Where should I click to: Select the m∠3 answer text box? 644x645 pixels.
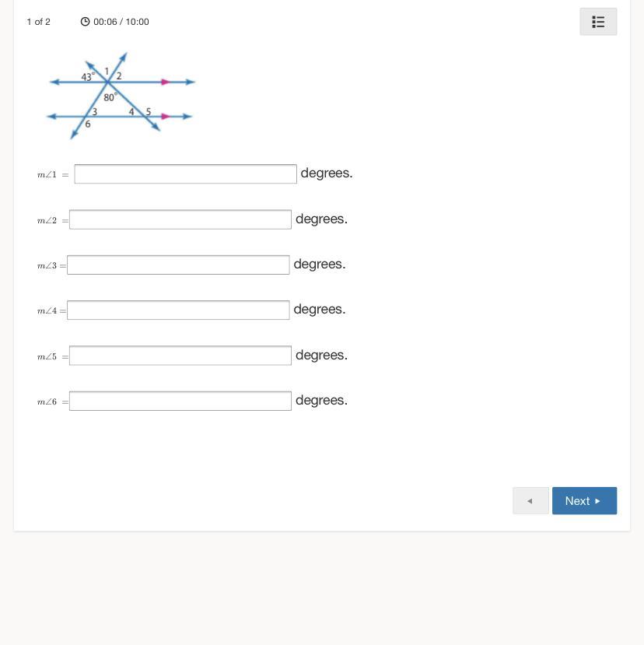pos(178,265)
